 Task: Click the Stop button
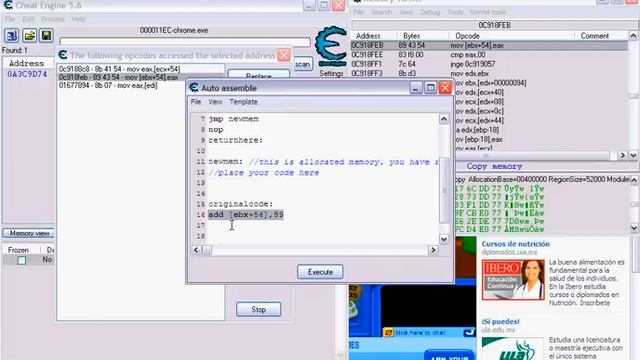click(x=258, y=309)
